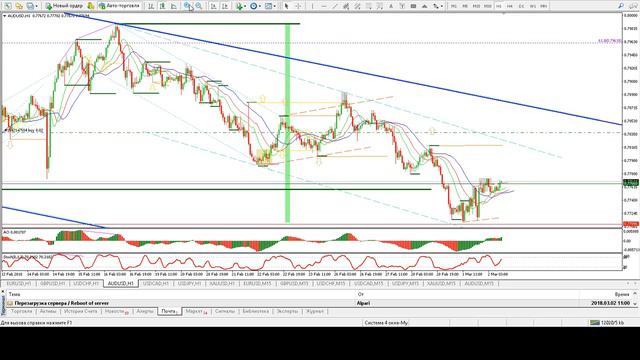This screenshot has width=640, height=360.
Task: Open the Profiles folder icon
Action: 19,6
